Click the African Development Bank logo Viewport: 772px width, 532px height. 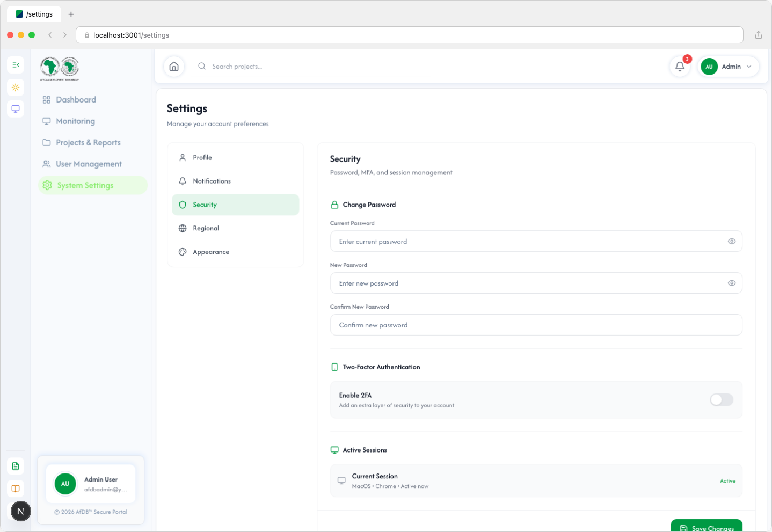point(60,68)
